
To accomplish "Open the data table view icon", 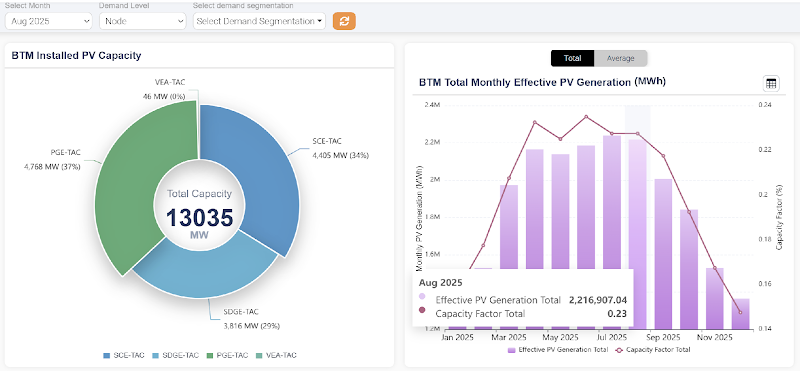I will click(x=771, y=84).
